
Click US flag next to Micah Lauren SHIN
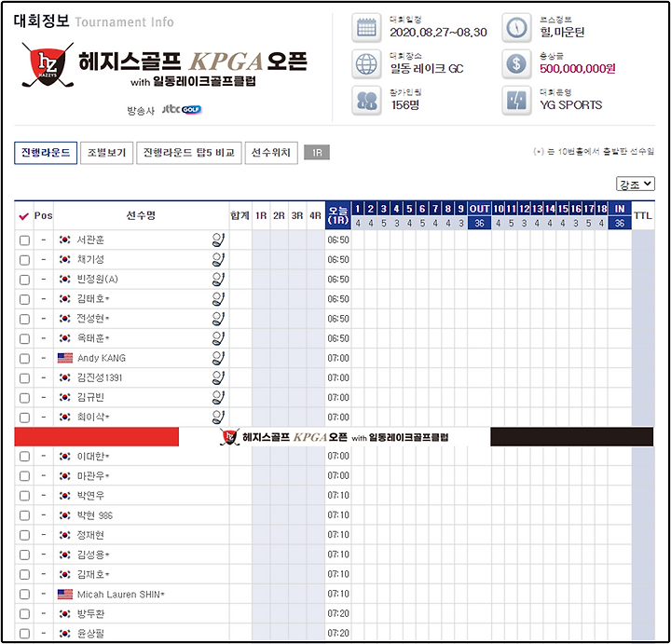(65, 594)
